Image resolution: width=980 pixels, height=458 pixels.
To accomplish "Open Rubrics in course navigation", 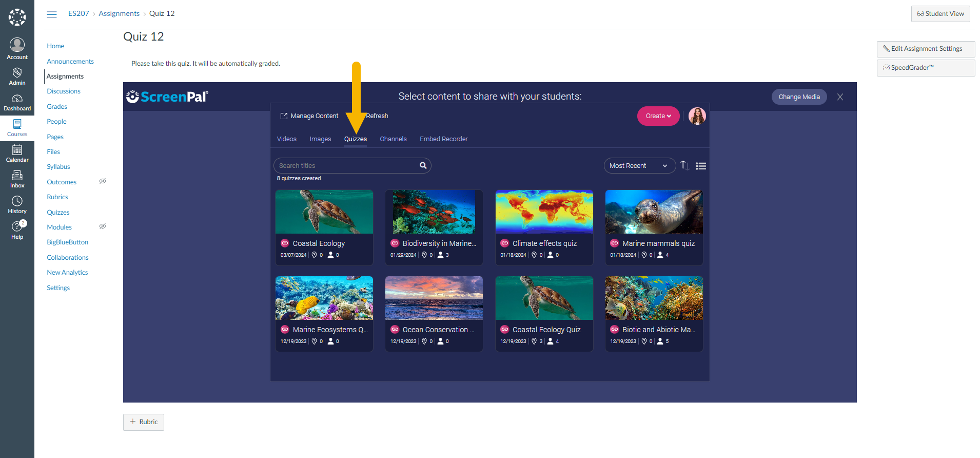I will (57, 197).
